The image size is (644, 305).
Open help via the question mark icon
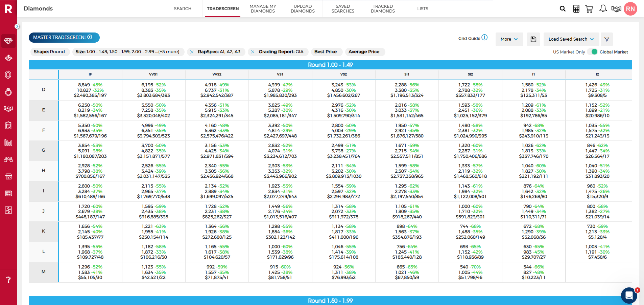pos(8,280)
